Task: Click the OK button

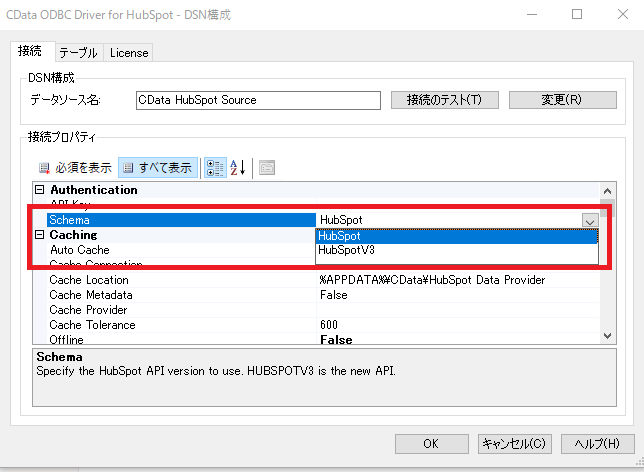Action: point(431,444)
